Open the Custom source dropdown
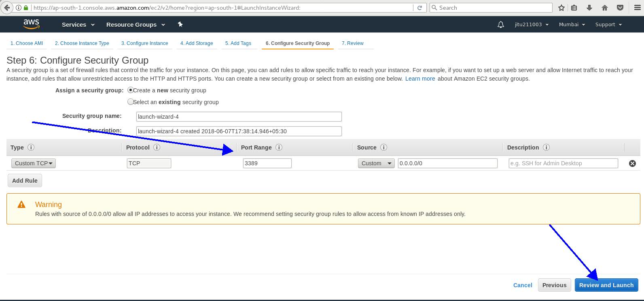Image resolution: width=644 pixels, height=301 pixels. [x=376, y=163]
